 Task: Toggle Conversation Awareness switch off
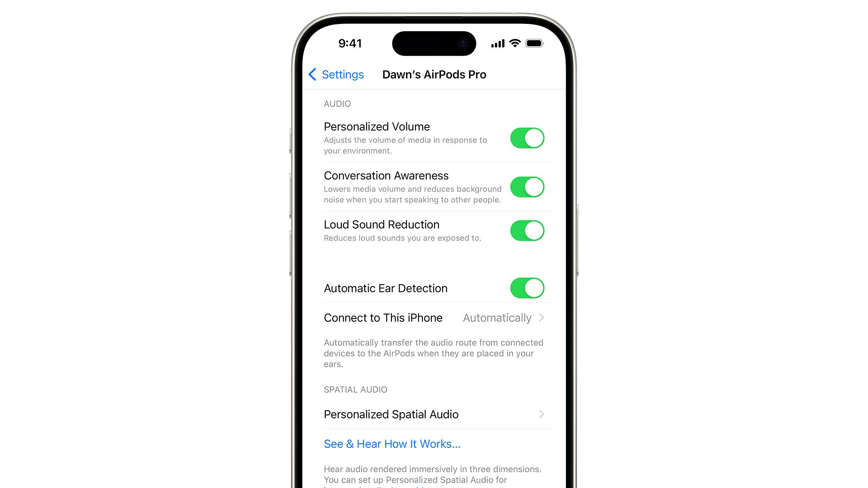527,187
